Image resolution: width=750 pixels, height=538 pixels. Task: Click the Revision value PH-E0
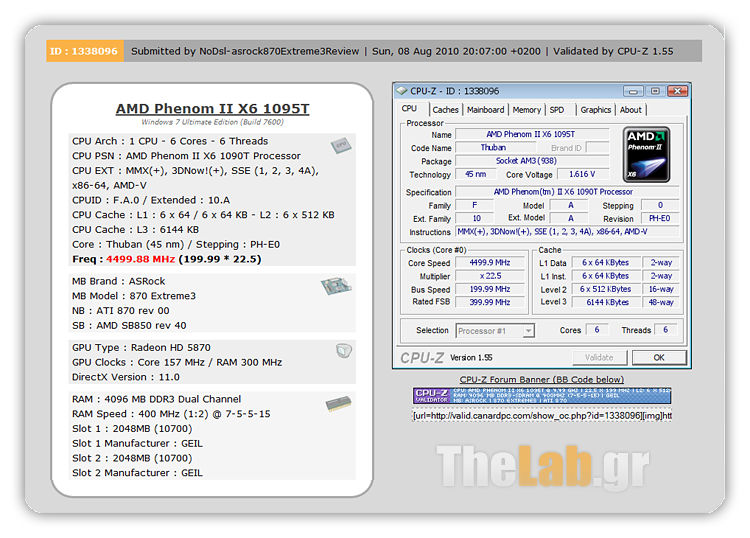[660, 219]
